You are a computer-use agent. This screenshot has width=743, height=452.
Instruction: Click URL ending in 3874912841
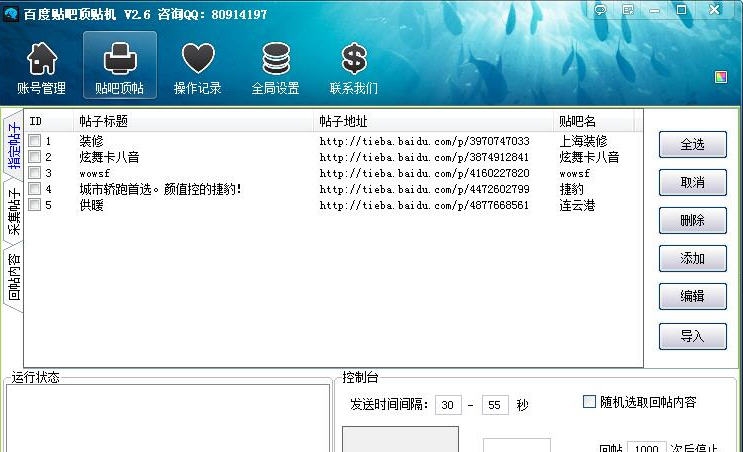(x=424, y=157)
